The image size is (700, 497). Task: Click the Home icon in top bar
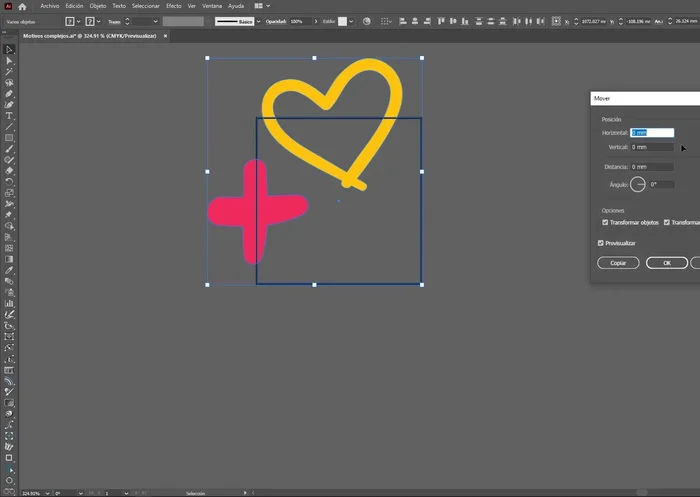pyautogui.click(x=22, y=6)
